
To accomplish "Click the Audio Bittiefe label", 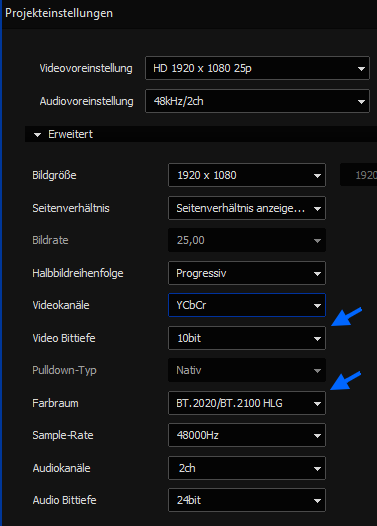I will [x=64, y=500].
